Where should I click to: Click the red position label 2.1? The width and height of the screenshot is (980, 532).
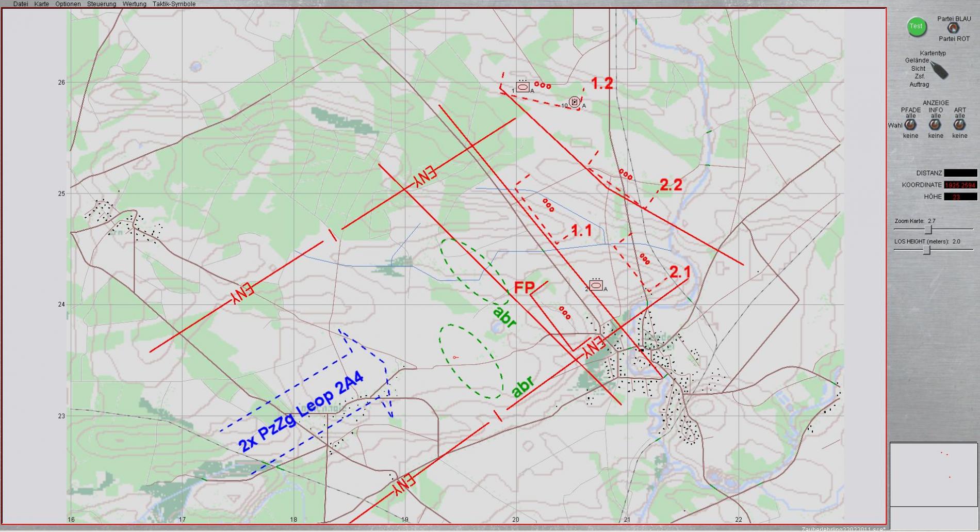click(679, 272)
